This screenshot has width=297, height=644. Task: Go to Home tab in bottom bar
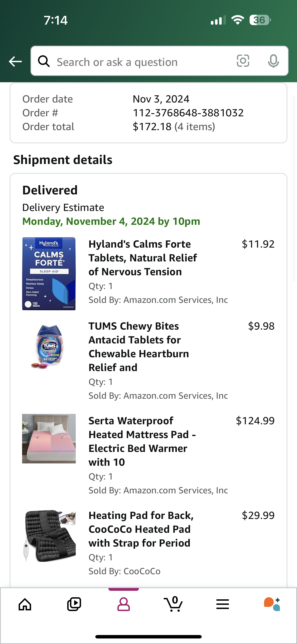pos(25,605)
